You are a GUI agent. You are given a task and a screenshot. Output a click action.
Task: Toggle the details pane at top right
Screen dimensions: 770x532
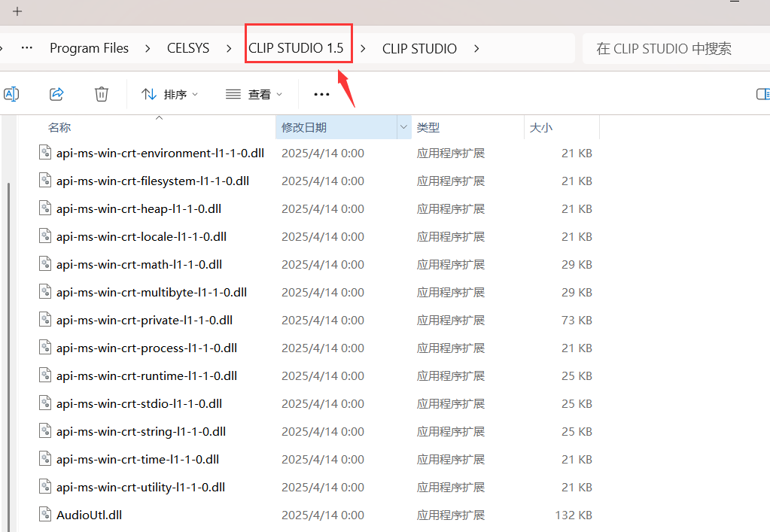coord(763,93)
